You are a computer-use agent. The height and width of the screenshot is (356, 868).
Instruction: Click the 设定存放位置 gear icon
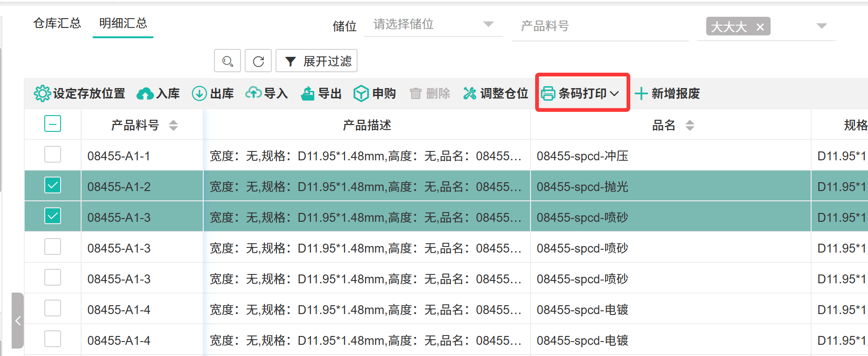tap(42, 94)
